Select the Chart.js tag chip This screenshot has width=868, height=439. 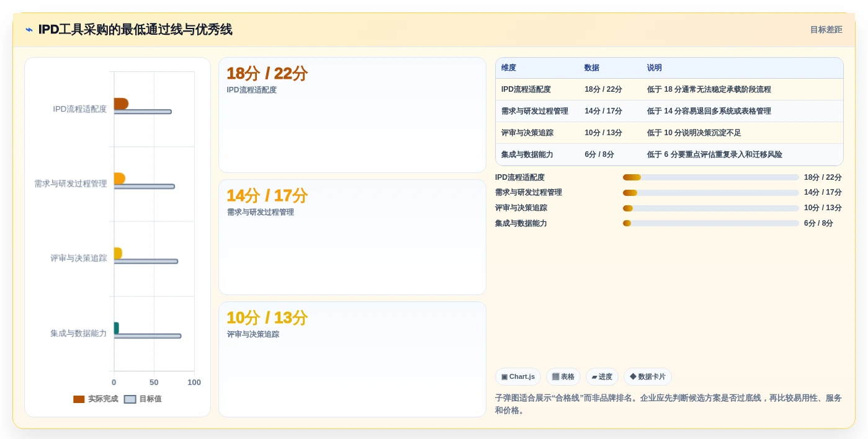coord(518,376)
